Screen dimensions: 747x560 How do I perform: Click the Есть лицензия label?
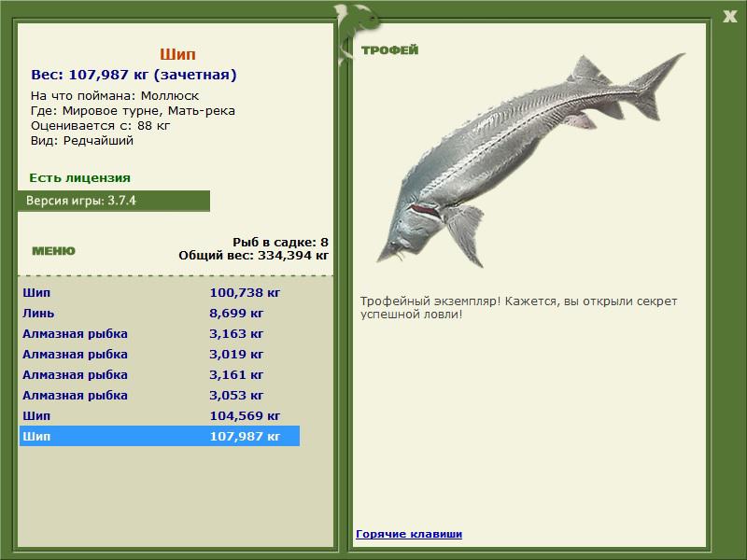click(x=79, y=177)
